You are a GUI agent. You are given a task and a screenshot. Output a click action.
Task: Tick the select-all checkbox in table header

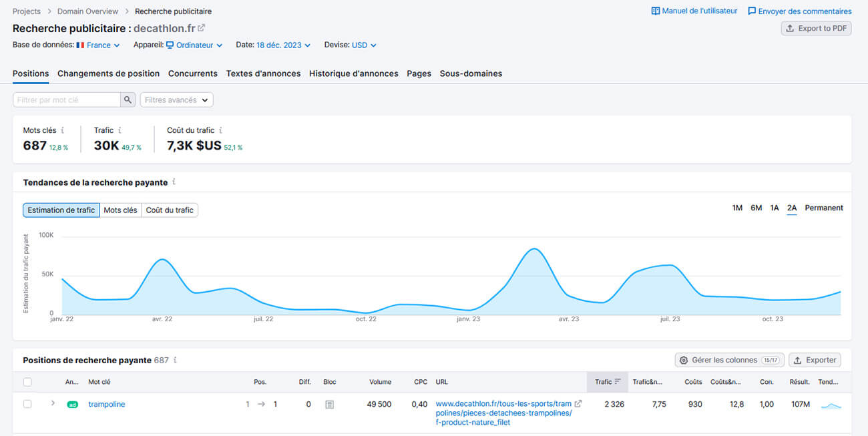(x=27, y=382)
